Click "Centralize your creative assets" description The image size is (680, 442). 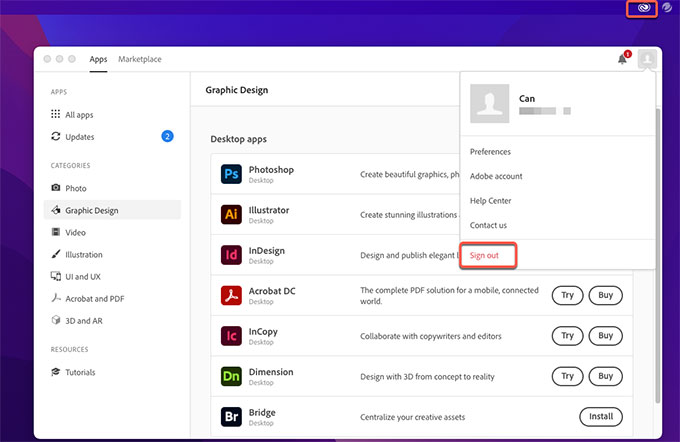412,417
